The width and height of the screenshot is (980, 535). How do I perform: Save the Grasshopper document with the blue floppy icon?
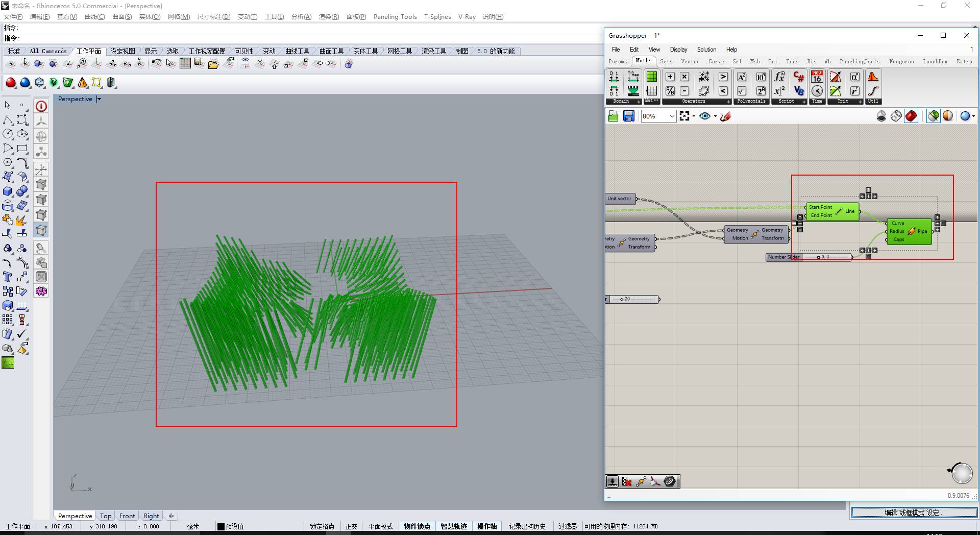[x=629, y=116]
